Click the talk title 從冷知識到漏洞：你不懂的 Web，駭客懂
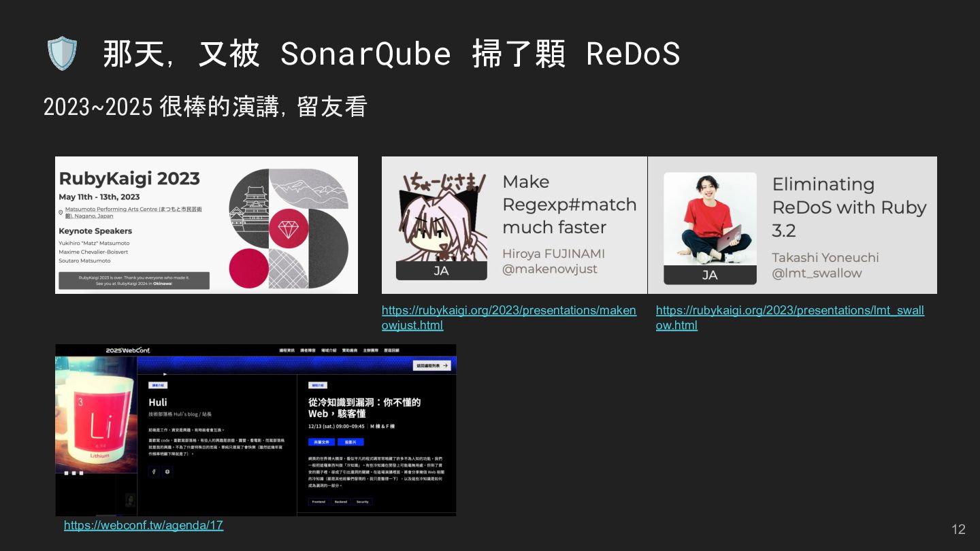The width and height of the screenshot is (980, 551). click(x=364, y=407)
